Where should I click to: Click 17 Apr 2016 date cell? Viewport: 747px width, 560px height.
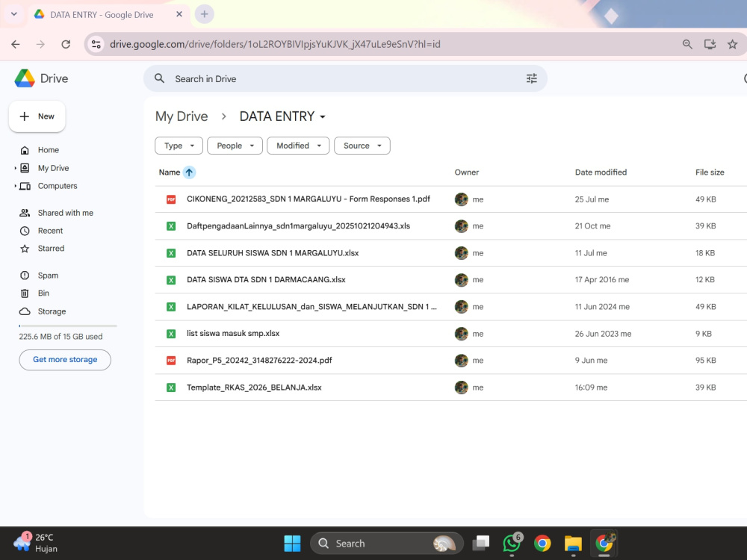coord(601,280)
